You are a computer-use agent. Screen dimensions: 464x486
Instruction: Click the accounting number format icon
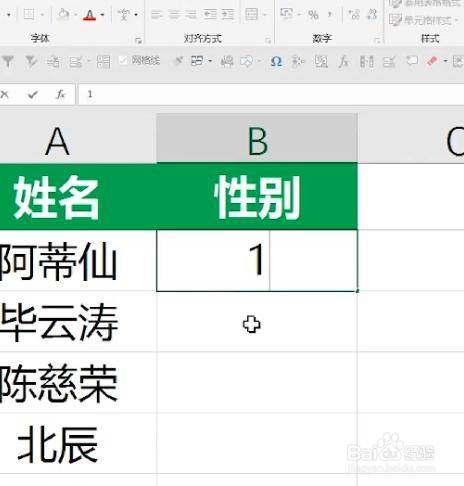pos(286,14)
